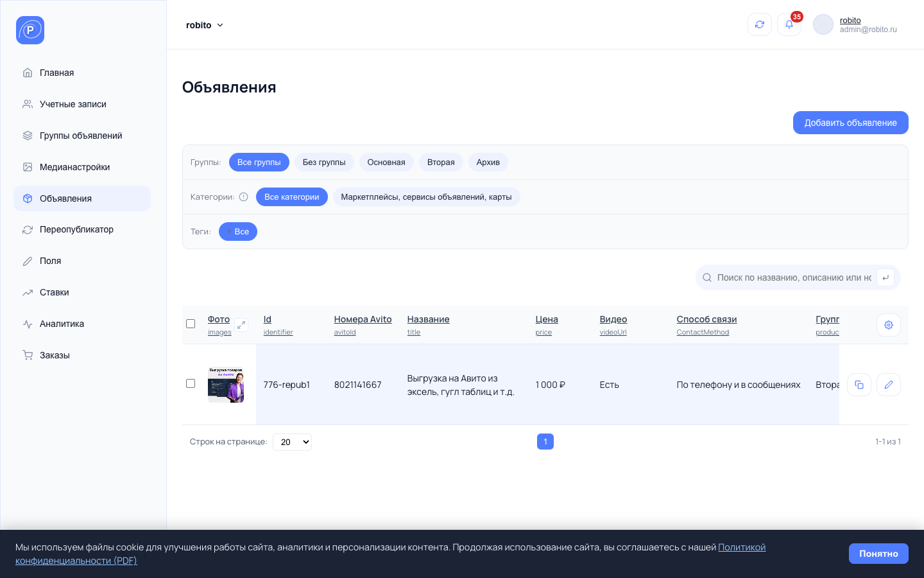Click the enter-key submit search icon
Screen dimensions: 924x578
coord(886,277)
